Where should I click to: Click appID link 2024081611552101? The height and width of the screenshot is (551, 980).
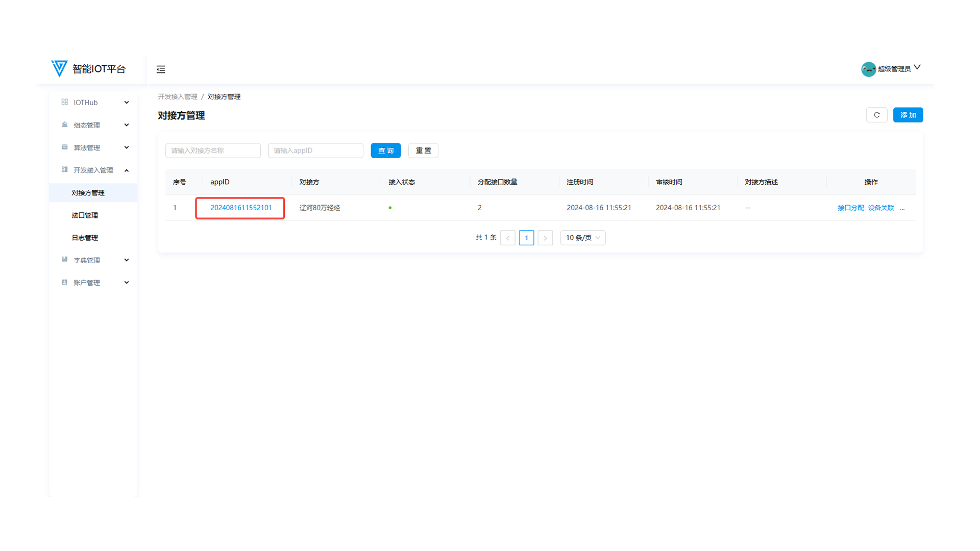point(241,208)
